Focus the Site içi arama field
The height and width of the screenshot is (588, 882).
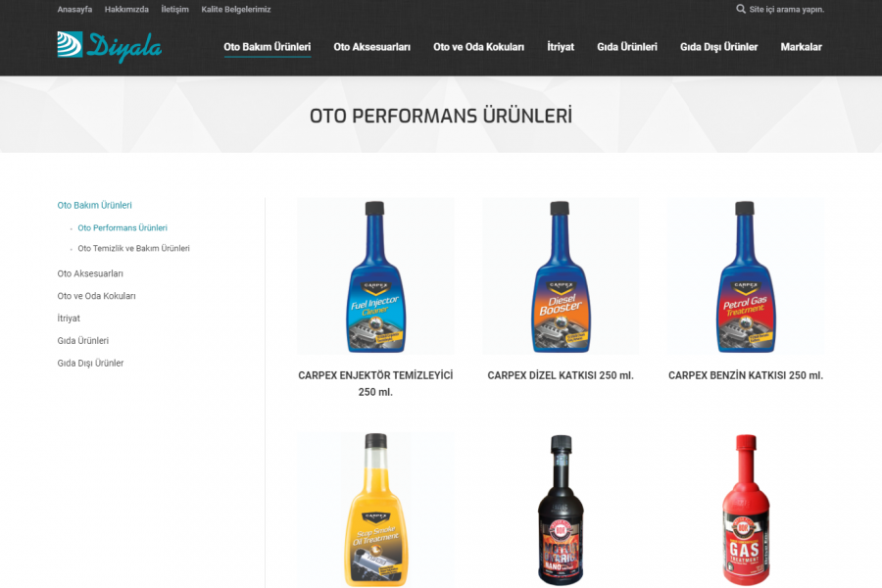786,9
